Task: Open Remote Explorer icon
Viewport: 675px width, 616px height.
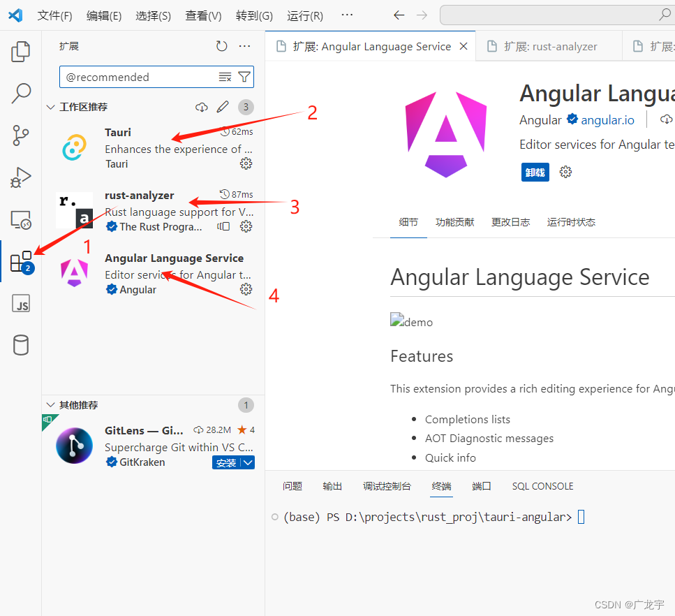Action: tap(21, 220)
